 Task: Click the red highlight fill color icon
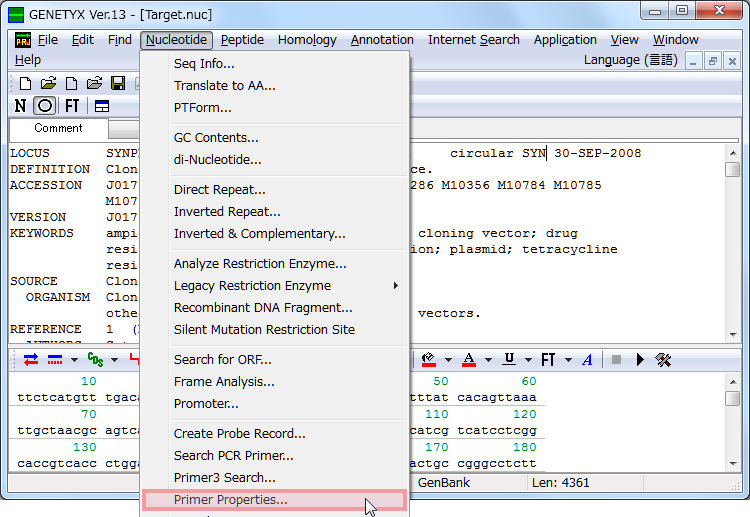(x=429, y=359)
